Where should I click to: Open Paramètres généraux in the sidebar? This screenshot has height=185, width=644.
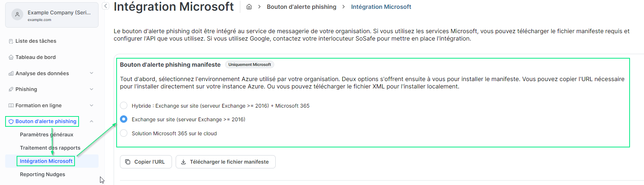click(47, 135)
